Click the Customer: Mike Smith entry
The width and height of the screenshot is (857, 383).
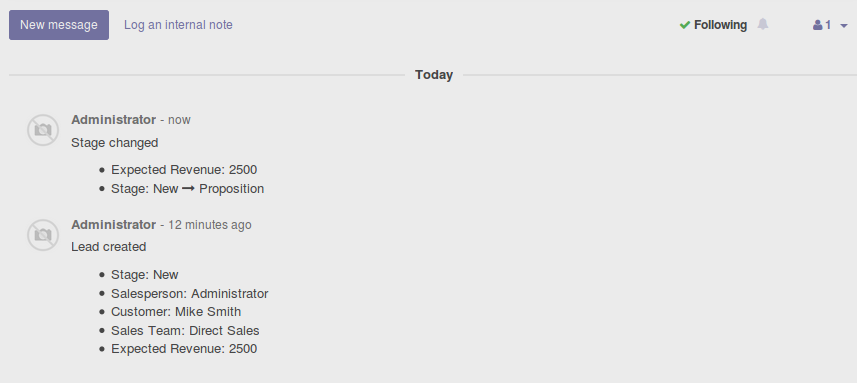point(176,312)
